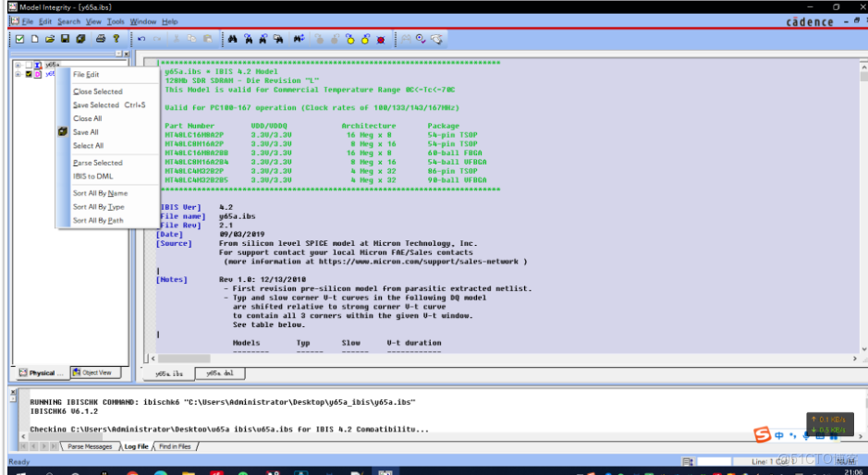Switch to the y65a.dml document tab
868x475 pixels.
(x=218, y=373)
